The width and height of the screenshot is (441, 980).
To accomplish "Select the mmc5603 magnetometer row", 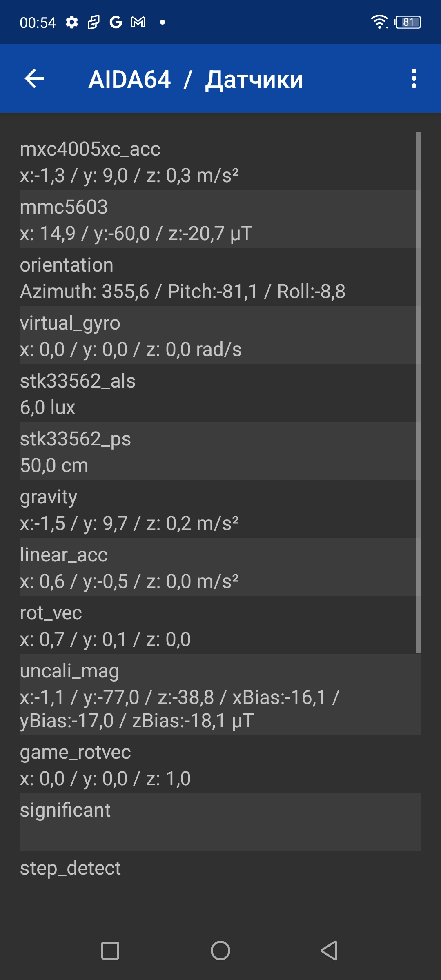I will 216,220.
